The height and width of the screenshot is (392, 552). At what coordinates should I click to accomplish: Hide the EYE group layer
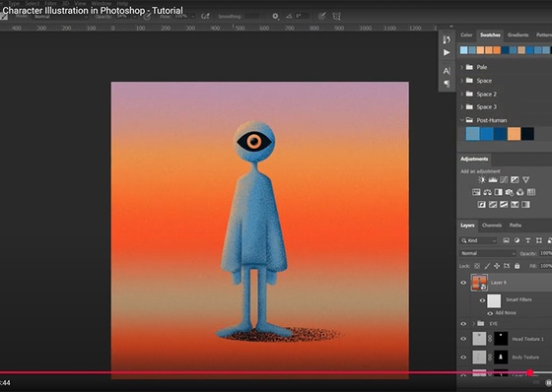click(463, 324)
